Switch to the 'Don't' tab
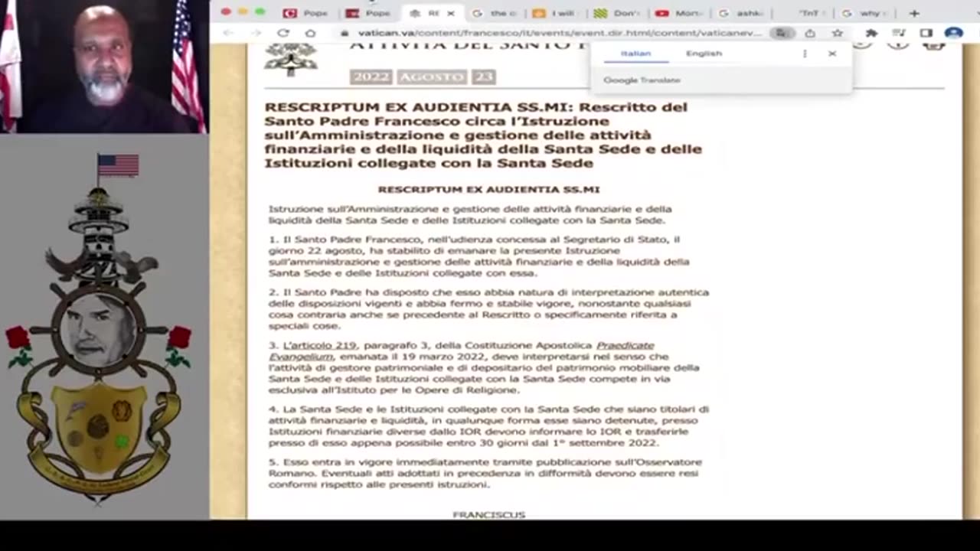This screenshot has height=551, width=980. pyautogui.click(x=619, y=13)
